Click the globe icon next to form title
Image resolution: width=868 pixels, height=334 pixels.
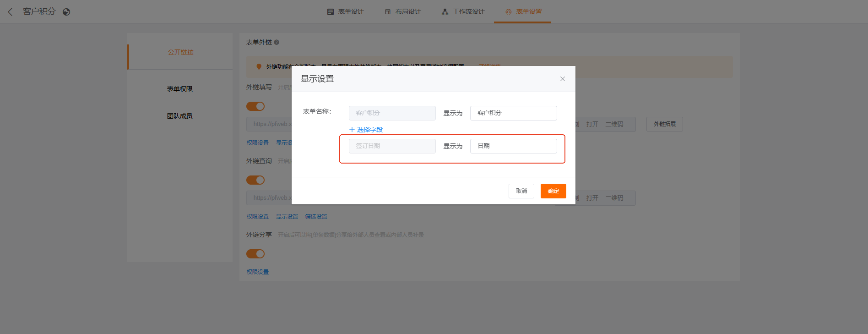pos(66,12)
